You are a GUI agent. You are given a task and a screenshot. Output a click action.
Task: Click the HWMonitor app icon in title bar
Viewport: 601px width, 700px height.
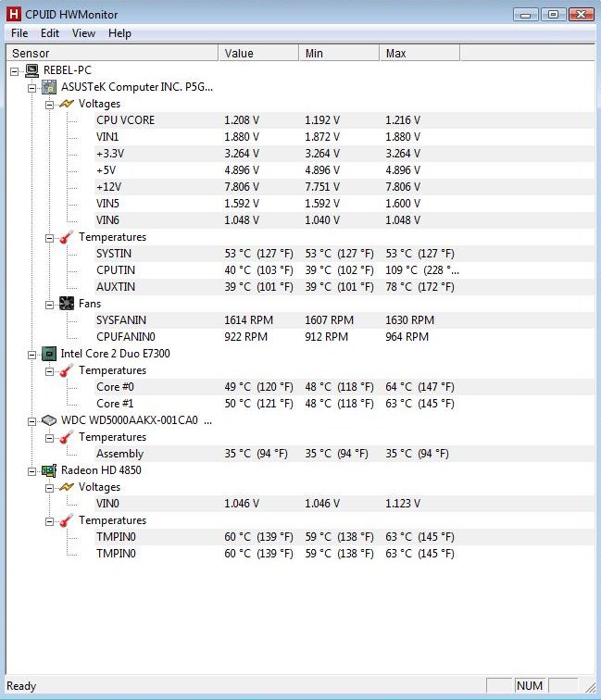14,14
